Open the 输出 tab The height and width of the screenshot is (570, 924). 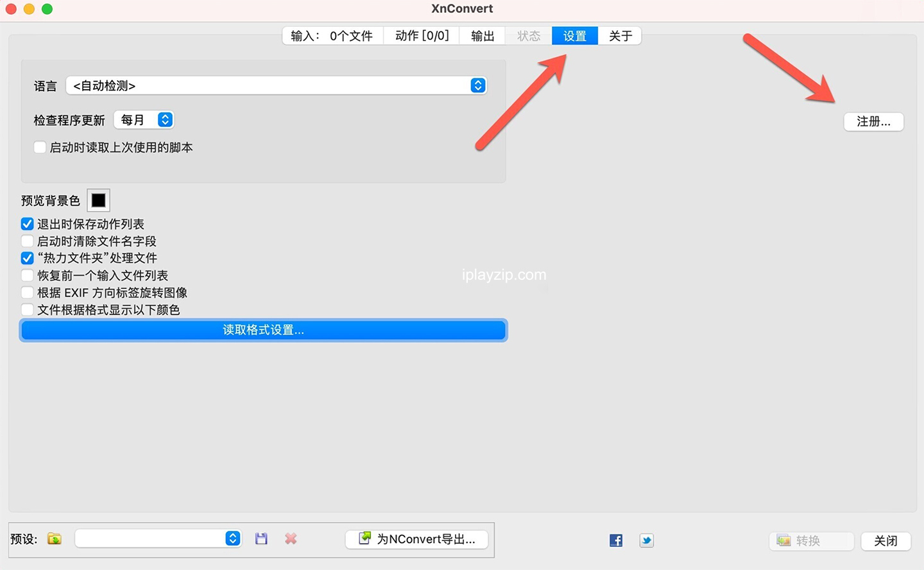[x=483, y=36]
